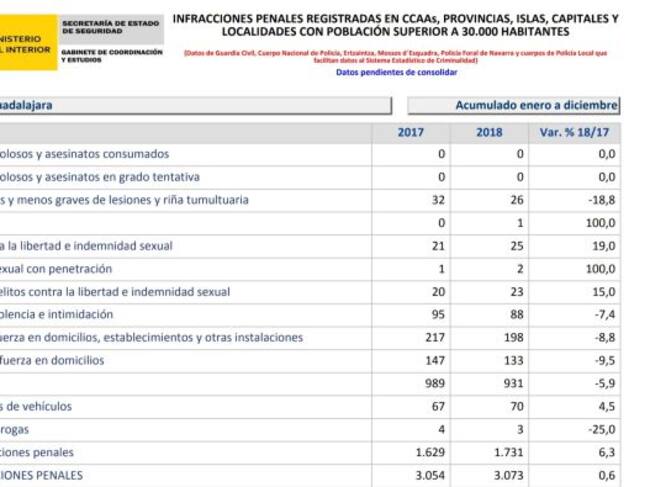650x487 pixels.
Task: Click the Datos pendientes de consolidar text
Action: (x=396, y=72)
